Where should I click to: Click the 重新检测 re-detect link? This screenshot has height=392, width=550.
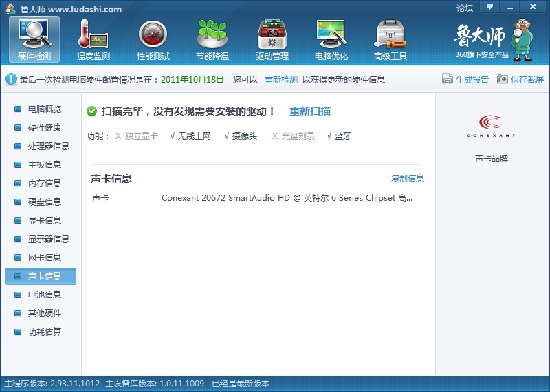click(x=281, y=79)
